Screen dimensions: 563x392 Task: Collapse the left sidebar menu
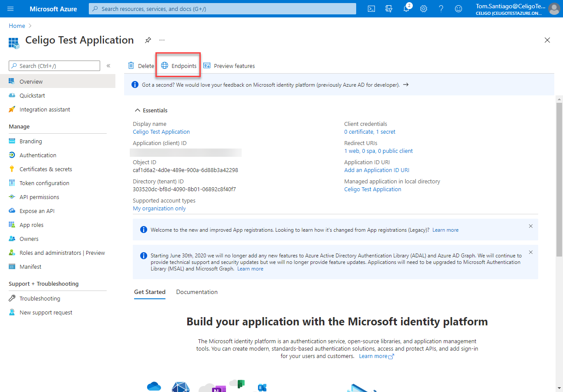click(108, 66)
